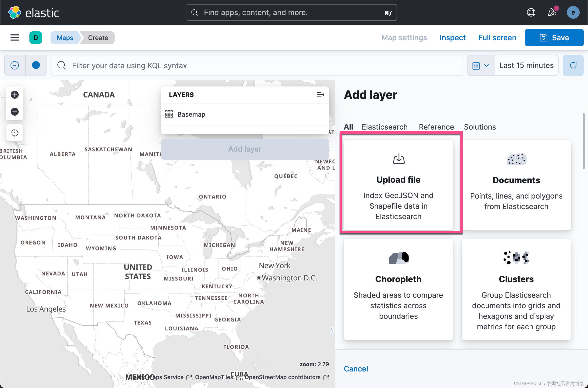
Task: Open layer order icon in LAYERS panel
Action: click(x=320, y=95)
